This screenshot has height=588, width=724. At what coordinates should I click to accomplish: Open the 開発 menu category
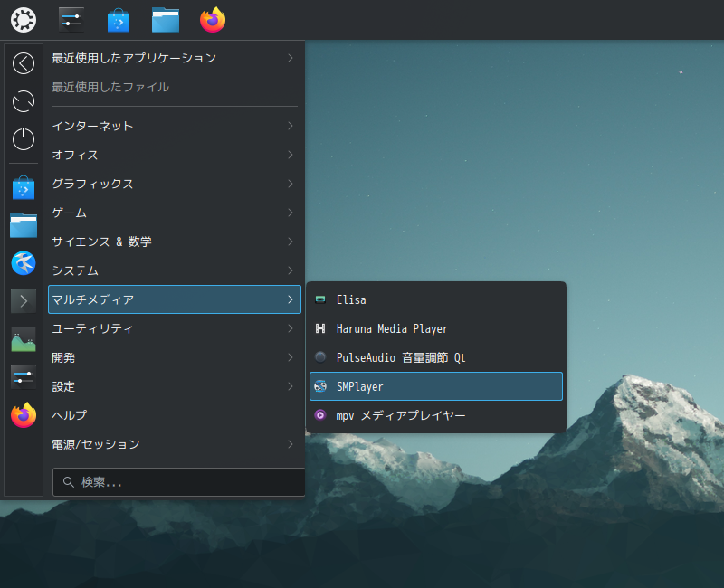coord(175,357)
